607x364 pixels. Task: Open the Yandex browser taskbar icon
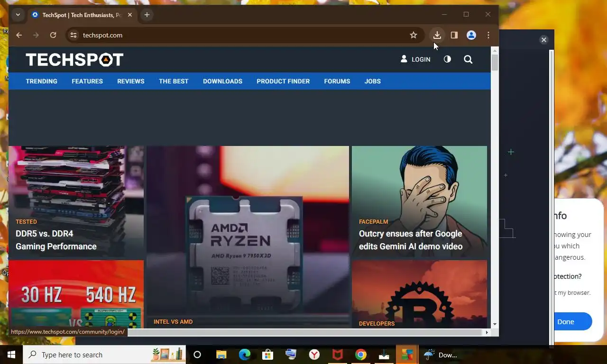pyautogui.click(x=314, y=355)
